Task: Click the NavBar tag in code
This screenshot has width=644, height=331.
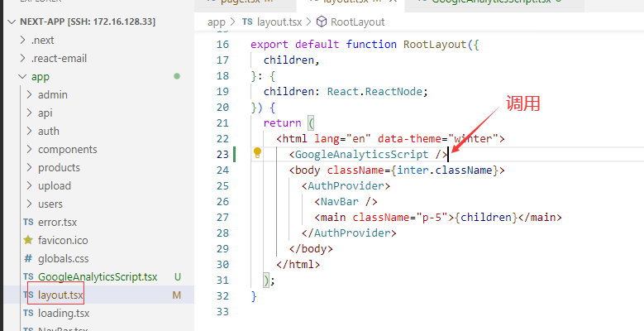Action: [340, 202]
